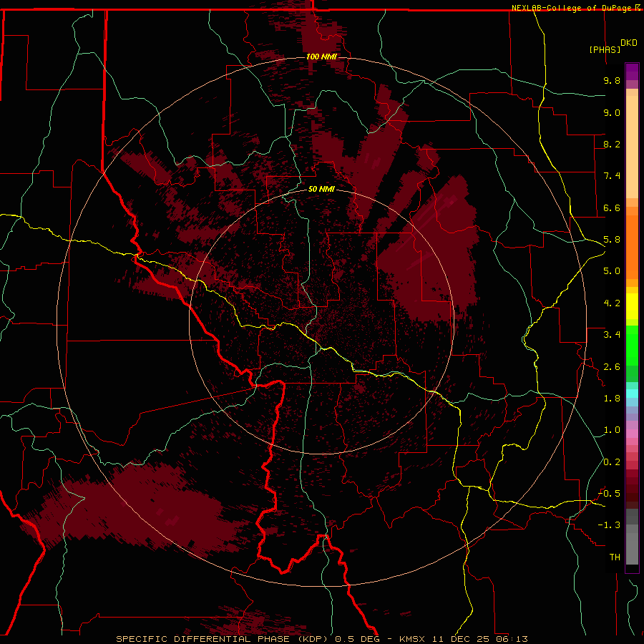Click the purple top segment of color bar

[x=632, y=72]
